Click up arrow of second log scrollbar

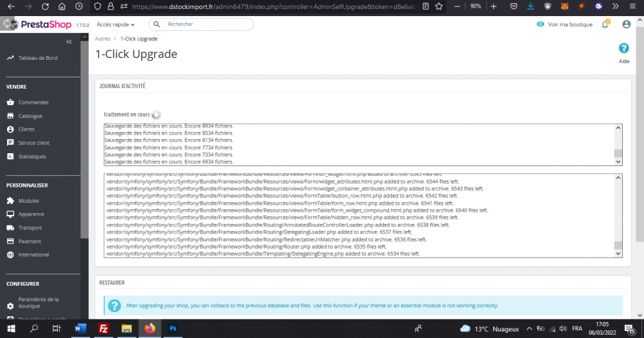pos(618,178)
